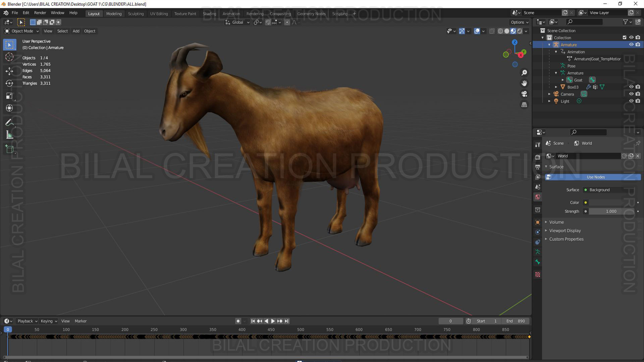The image size is (644, 362).
Task: Open the Object Constraints properties tab
Action: coord(538,242)
